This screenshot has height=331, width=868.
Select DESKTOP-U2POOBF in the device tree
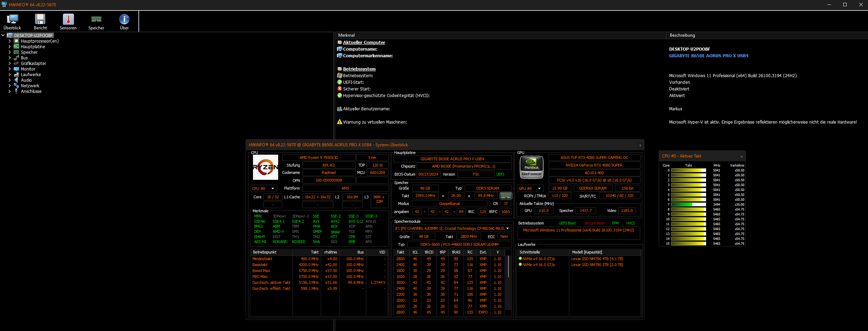[x=34, y=36]
